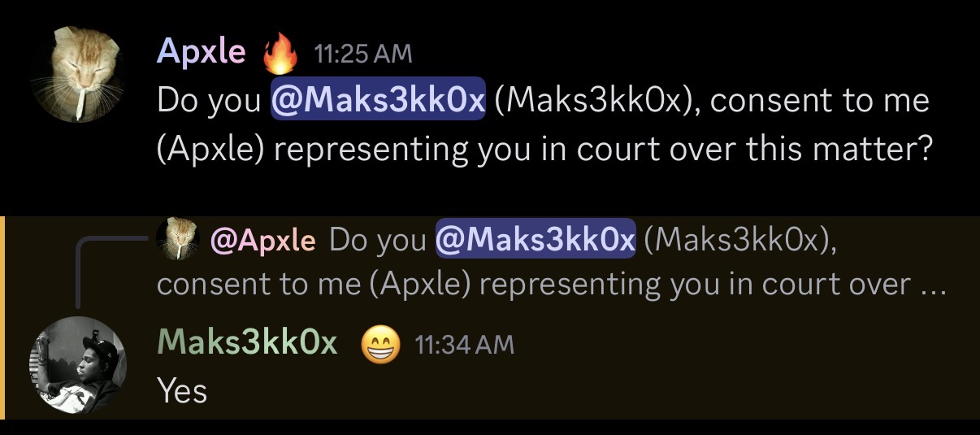Click the 11:34 AM timestamp

[x=465, y=346]
